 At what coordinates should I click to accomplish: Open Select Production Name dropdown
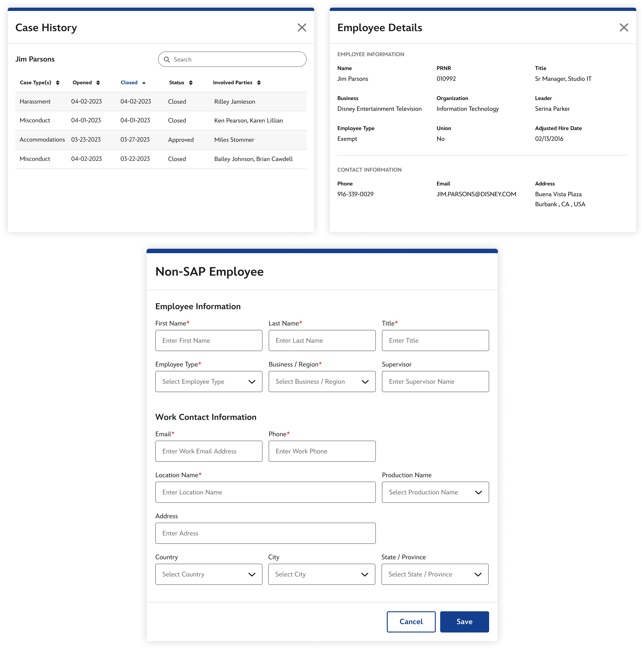click(435, 492)
